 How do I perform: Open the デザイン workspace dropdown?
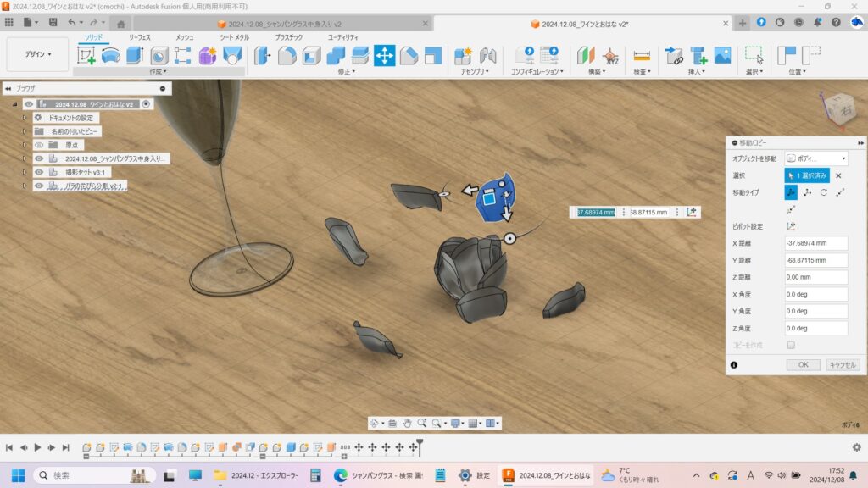(x=37, y=54)
